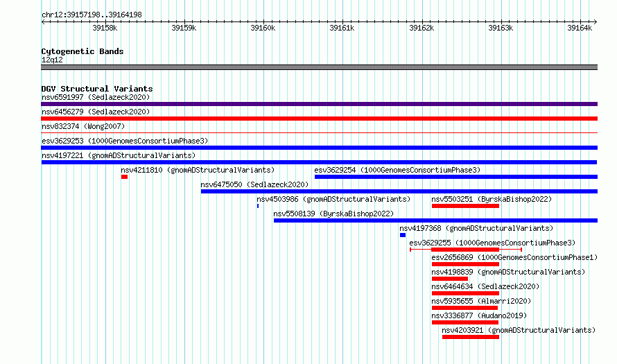Select the gray 12q12 cytogenetic band bar
Image resolution: width=617 pixels, height=364 pixels.
(x=319, y=67)
